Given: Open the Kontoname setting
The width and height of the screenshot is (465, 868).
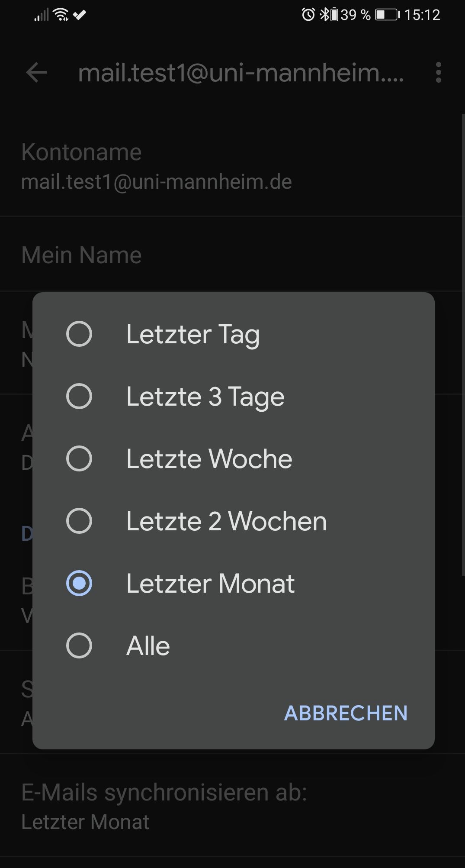Looking at the screenshot, I should pos(232,167).
